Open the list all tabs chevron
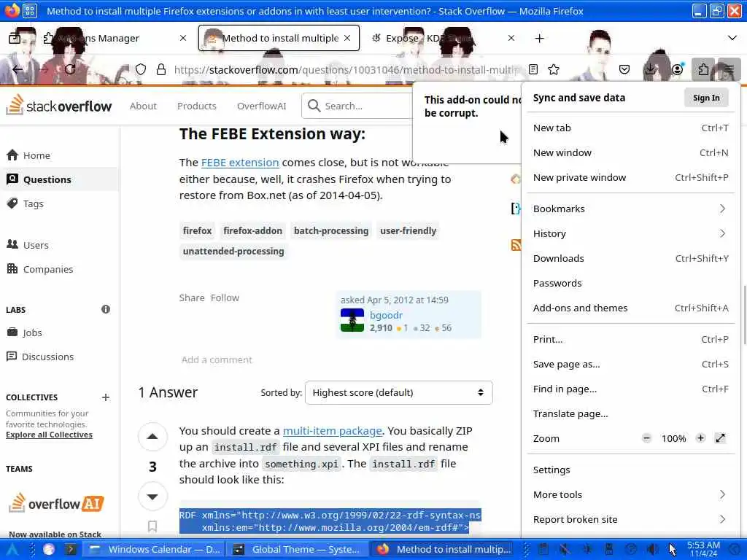 732,38
